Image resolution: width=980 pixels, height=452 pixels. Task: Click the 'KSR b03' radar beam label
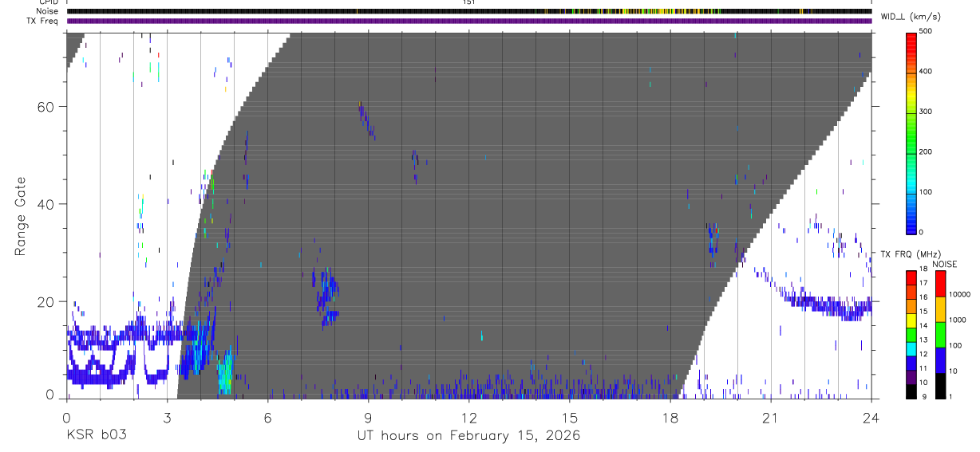coord(96,436)
